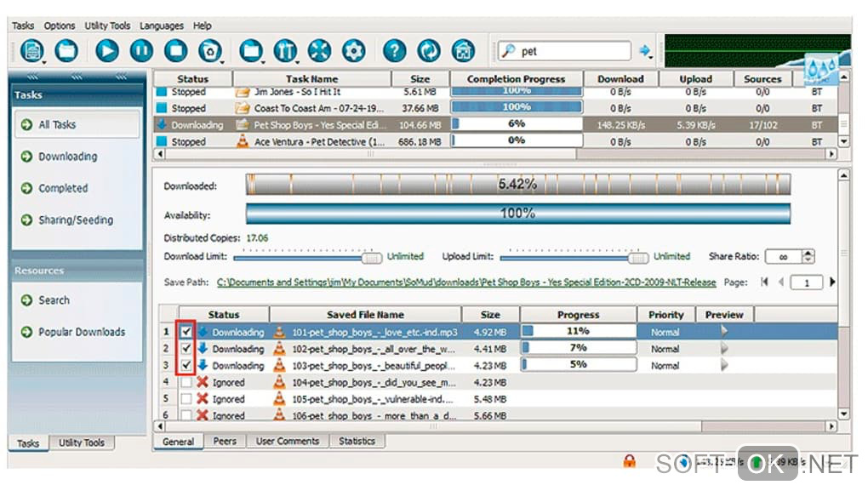
Task: Open the settings gear toolbar icon
Action: pos(353,51)
